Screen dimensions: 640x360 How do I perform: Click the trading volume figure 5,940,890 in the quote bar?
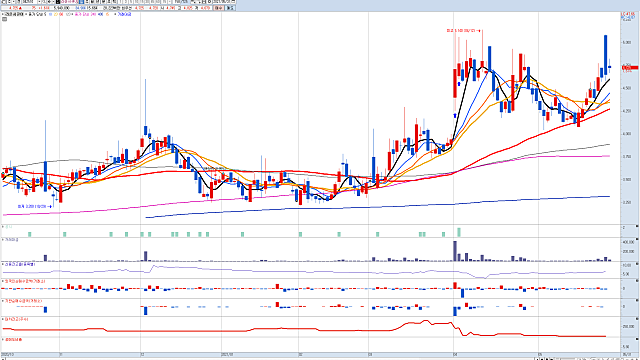pos(62,8)
